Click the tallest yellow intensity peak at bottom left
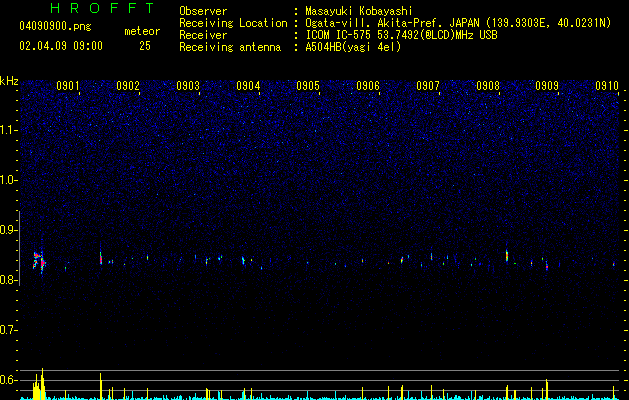The image size is (629, 400). (42, 384)
